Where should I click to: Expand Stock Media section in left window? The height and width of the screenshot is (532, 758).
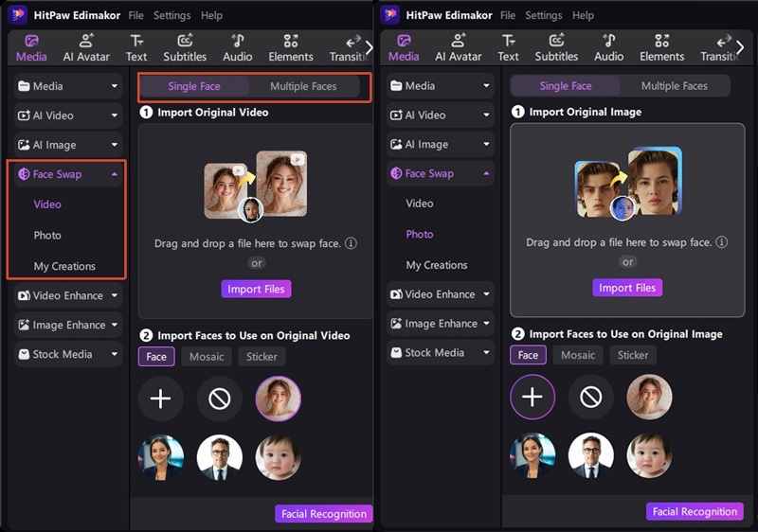click(x=68, y=354)
